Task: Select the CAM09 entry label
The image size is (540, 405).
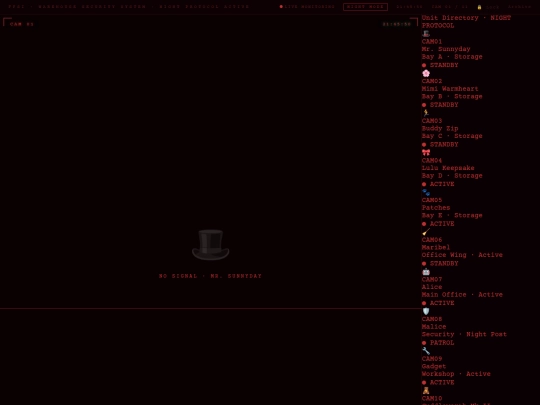Action: point(432,359)
